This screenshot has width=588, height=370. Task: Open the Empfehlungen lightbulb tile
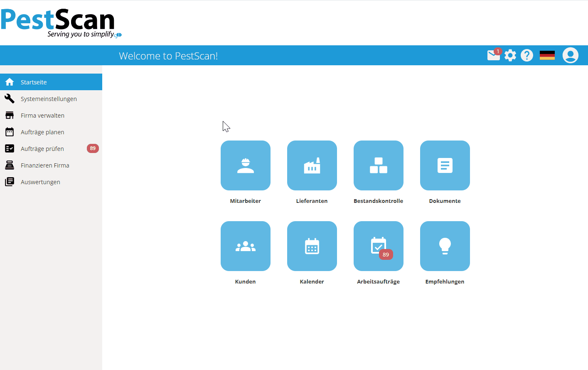(445, 246)
